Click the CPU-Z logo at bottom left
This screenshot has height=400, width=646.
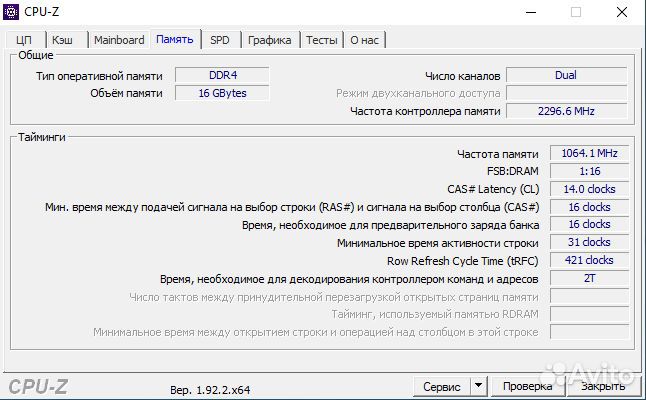pyautogui.click(x=38, y=387)
